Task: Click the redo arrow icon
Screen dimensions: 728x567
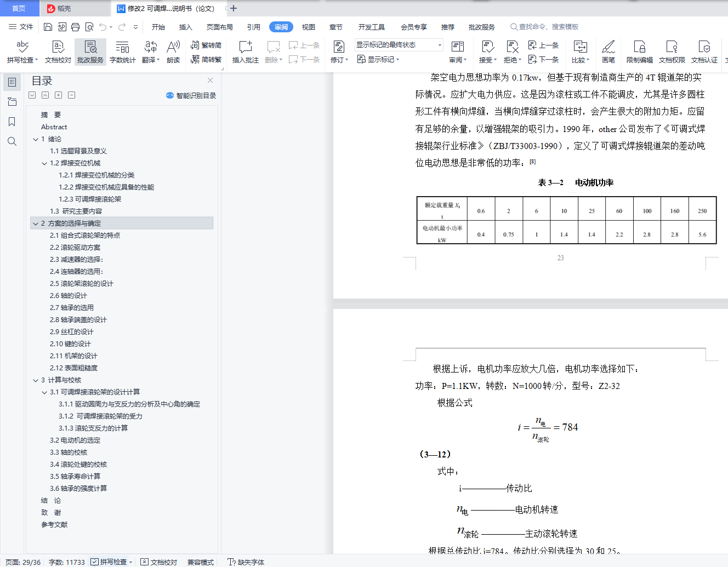Action: (x=122, y=27)
